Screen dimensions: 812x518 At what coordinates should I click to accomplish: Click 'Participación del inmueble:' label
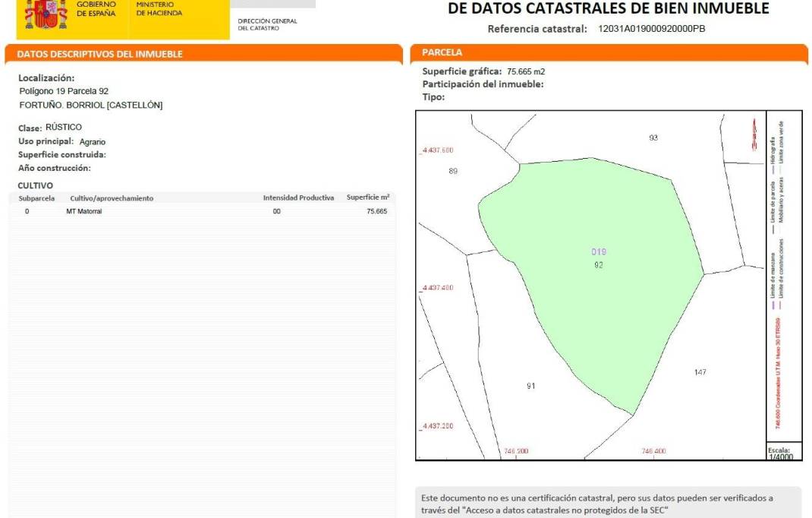pyautogui.click(x=483, y=84)
